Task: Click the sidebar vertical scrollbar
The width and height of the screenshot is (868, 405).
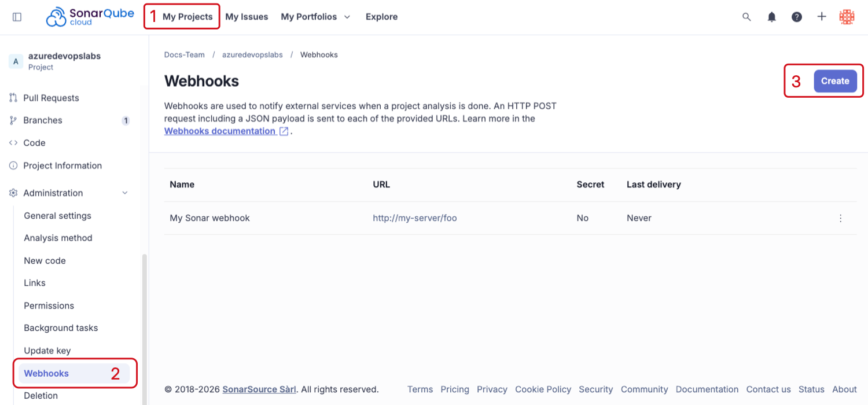Action: click(145, 324)
